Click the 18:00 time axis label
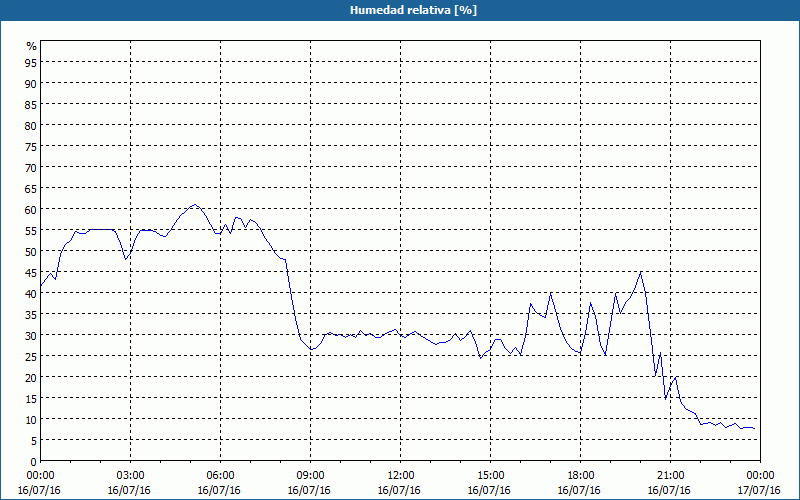 [x=581, y=476]
